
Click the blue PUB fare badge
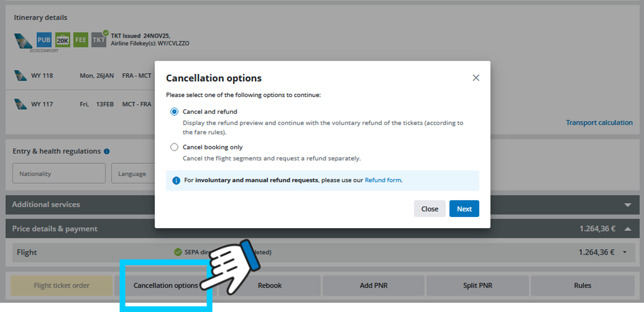[x=44, y=40]
